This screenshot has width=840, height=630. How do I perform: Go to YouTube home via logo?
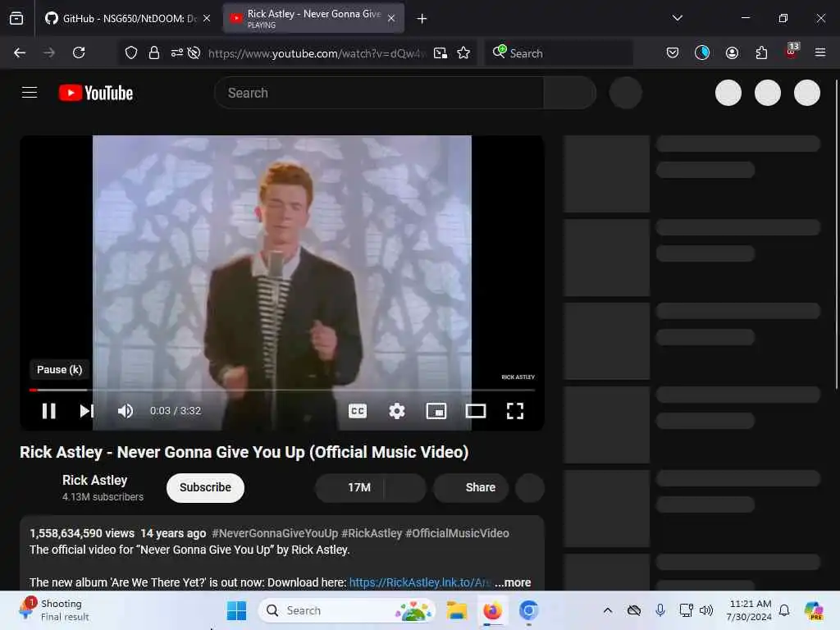(x=96, y=93)
